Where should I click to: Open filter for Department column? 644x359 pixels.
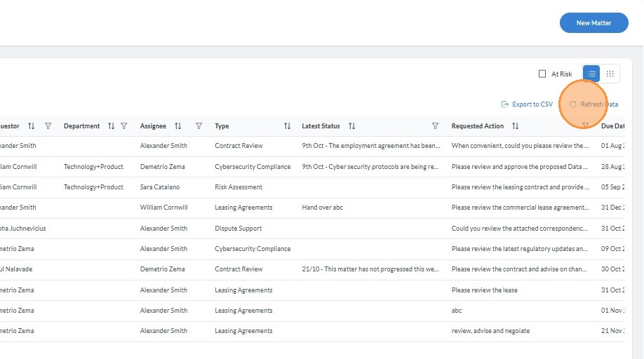[x=124, y=126]
